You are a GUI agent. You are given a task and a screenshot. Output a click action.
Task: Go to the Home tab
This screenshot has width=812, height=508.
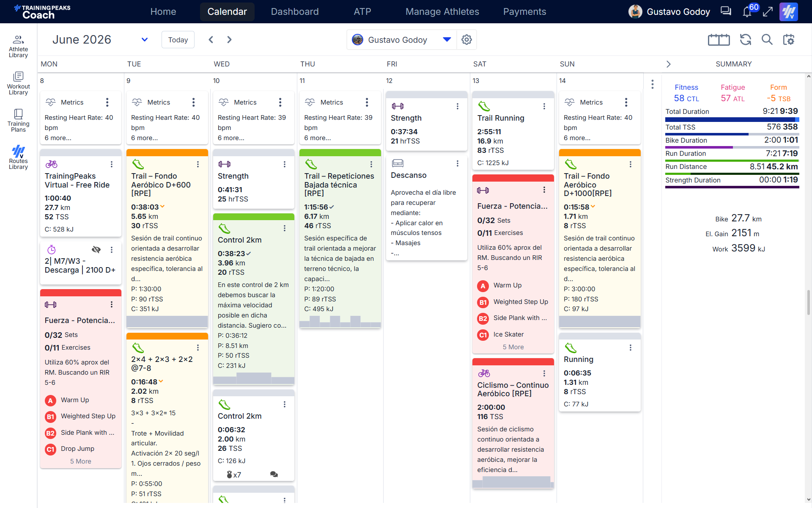tap(163, 11)
